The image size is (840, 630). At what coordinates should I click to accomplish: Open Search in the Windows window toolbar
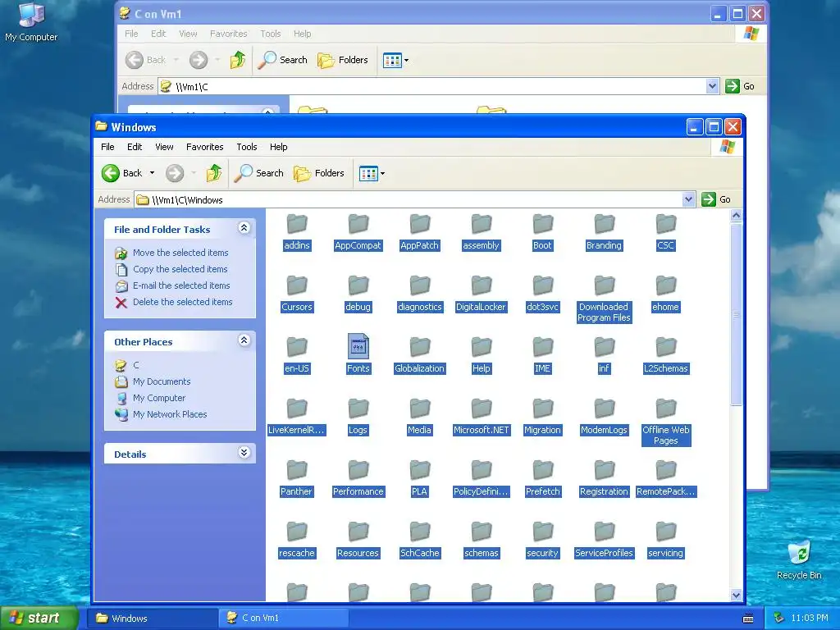[259, 173]
